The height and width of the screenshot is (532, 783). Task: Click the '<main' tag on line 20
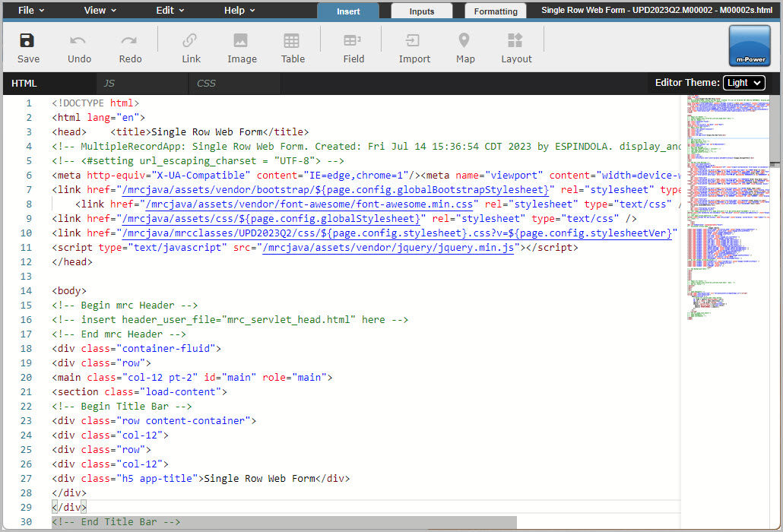[66, 378]
